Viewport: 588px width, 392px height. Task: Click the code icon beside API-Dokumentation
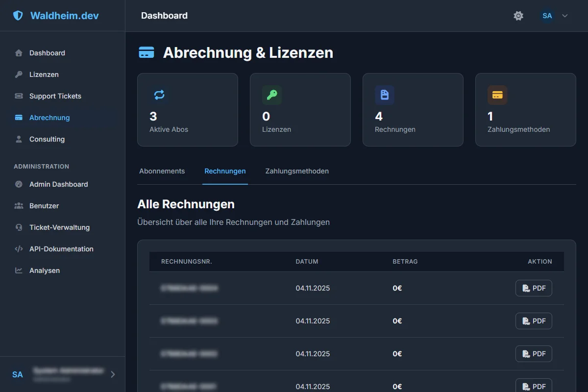click(x=19, y=249)
